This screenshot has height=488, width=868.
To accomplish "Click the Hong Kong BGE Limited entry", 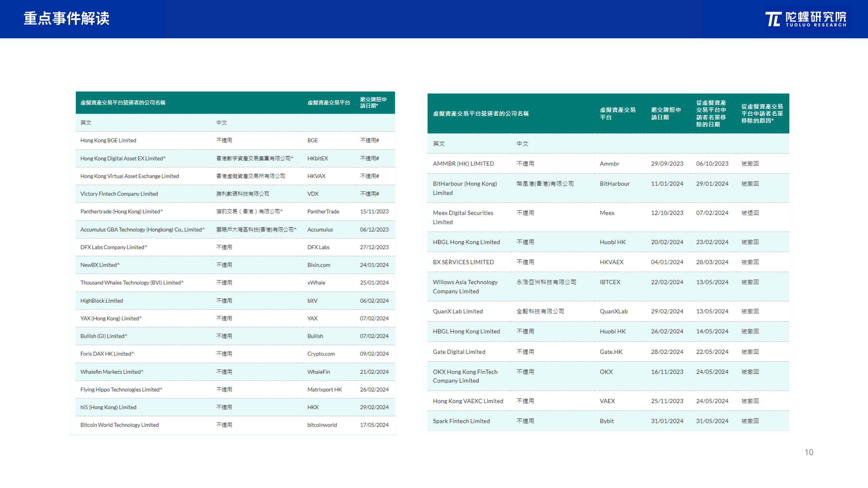I will coord(108,140).
